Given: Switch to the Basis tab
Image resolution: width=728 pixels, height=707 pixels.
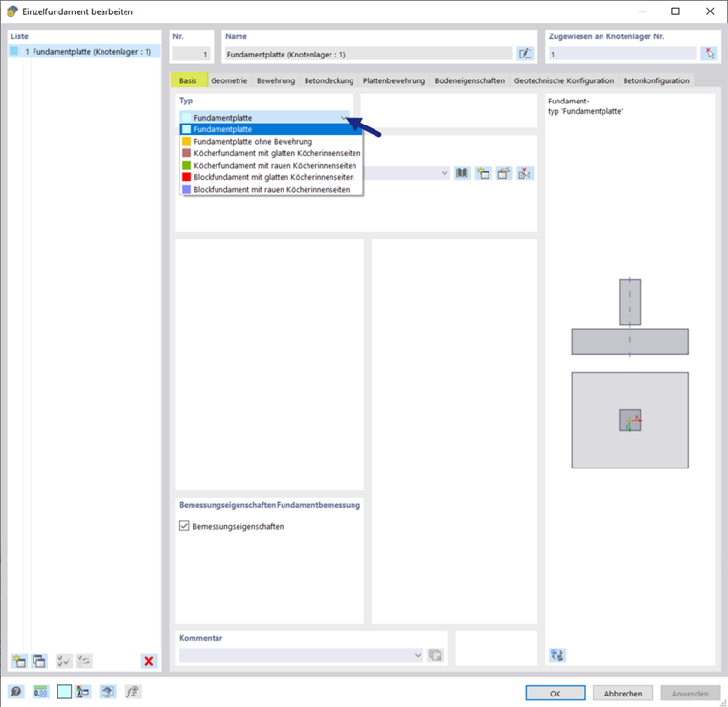Looking at the screenshot, I should pos(188,80).
